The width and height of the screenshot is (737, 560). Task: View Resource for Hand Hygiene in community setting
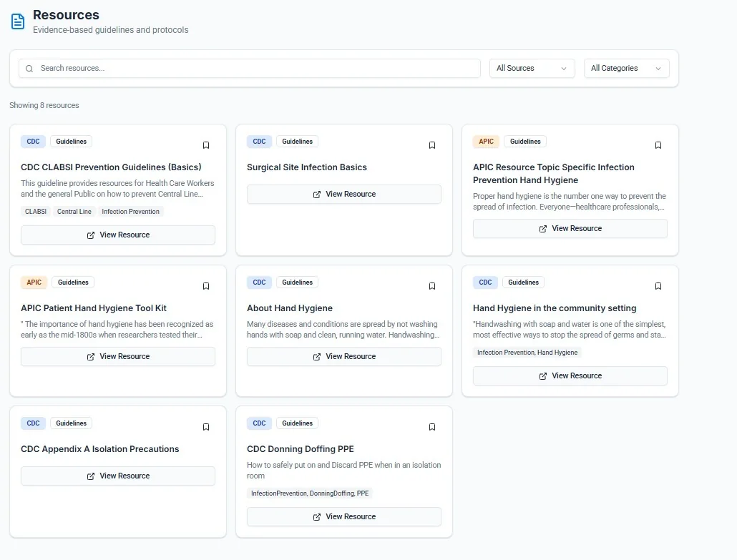coord(570,376)
